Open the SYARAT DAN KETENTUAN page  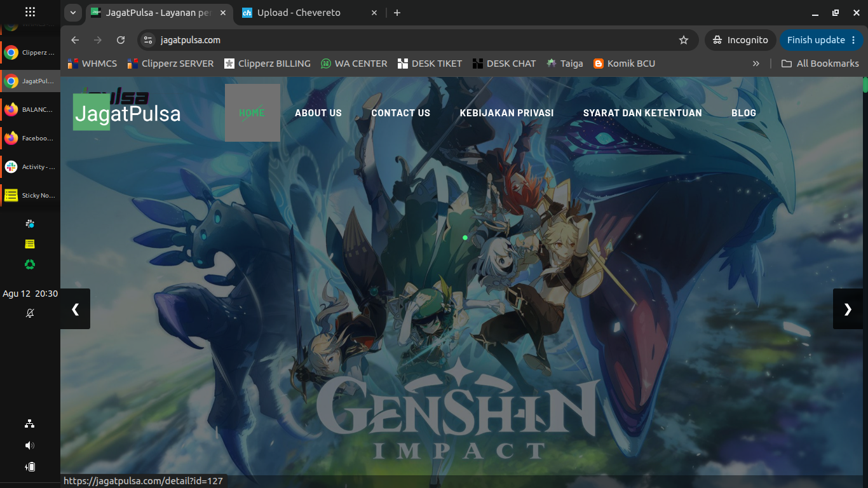(642, 113)
